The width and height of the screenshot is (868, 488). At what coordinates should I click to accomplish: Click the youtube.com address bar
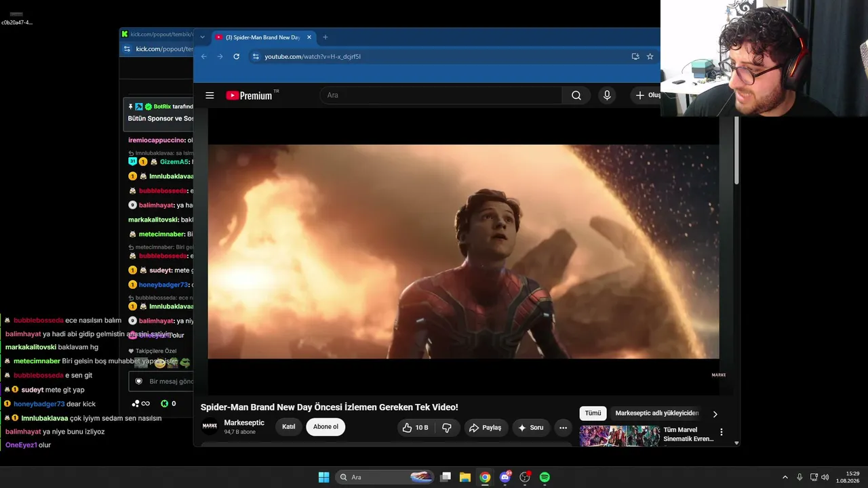442,56
